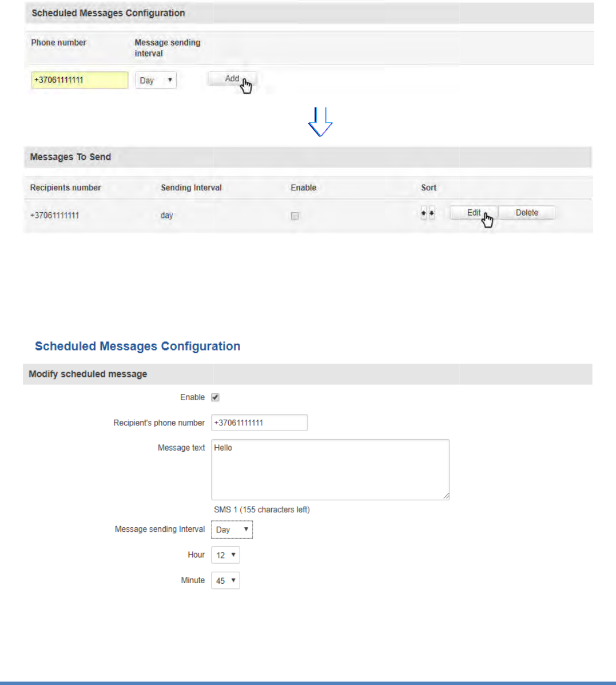616x685 pixels.
Task: Focus the yellow Phone number input field
Action: 80,80
